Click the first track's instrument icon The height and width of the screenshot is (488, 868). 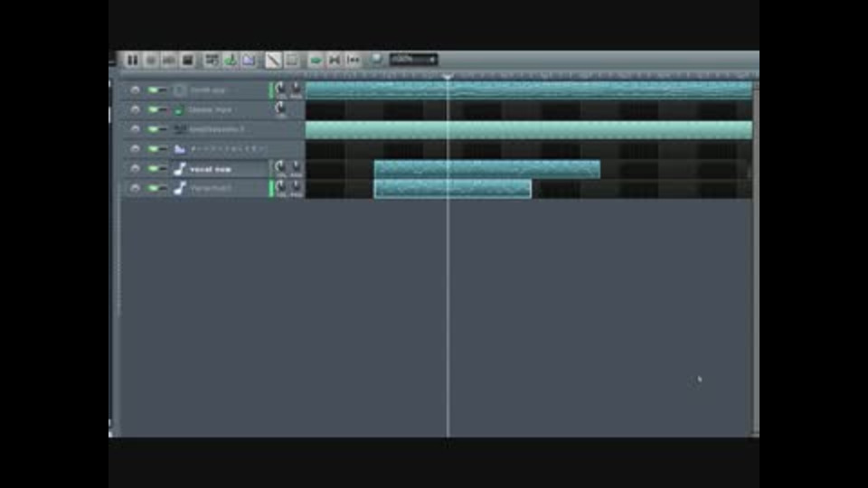point(179,89)
